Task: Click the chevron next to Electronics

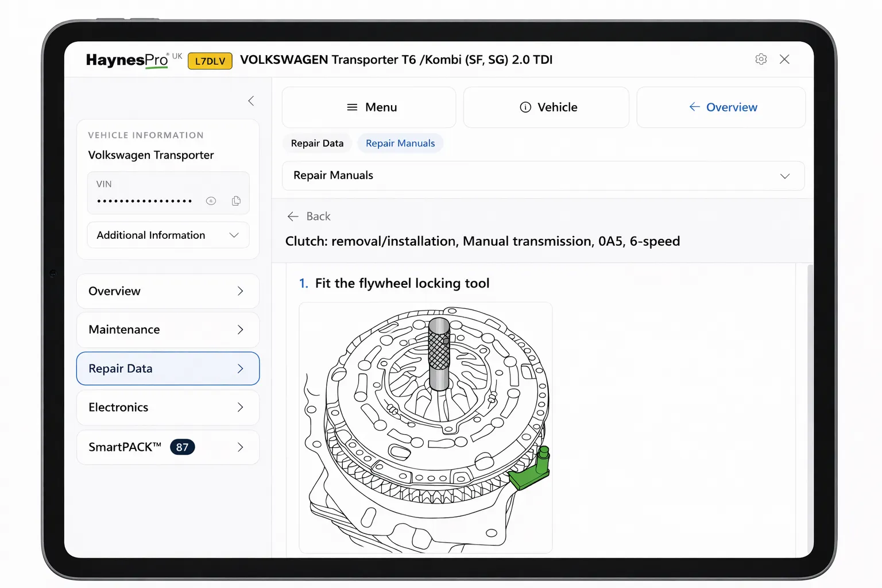Action: (x=241, y=407)
